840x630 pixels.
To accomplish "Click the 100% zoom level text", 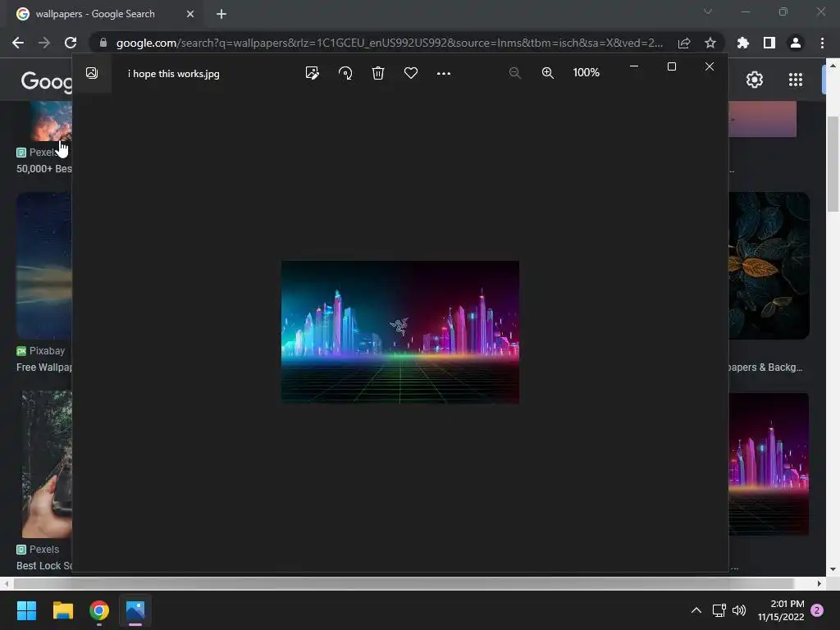I will (x=586, y=72).
